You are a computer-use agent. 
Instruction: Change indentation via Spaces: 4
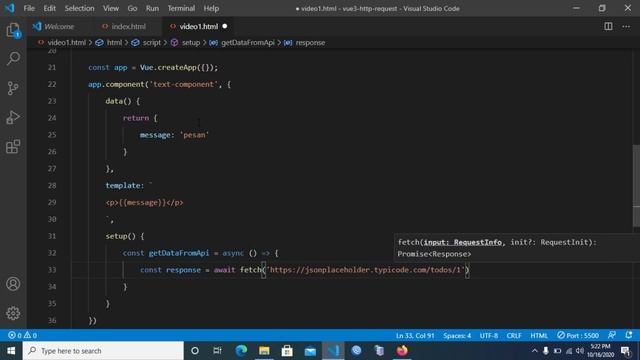[457, 336]
